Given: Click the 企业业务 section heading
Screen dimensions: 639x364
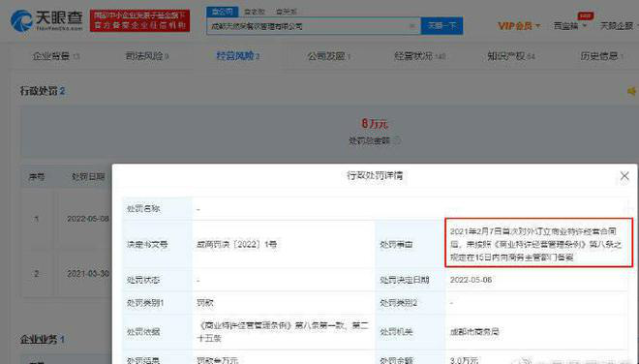Looking at the screenshot, I should point(43,339).
